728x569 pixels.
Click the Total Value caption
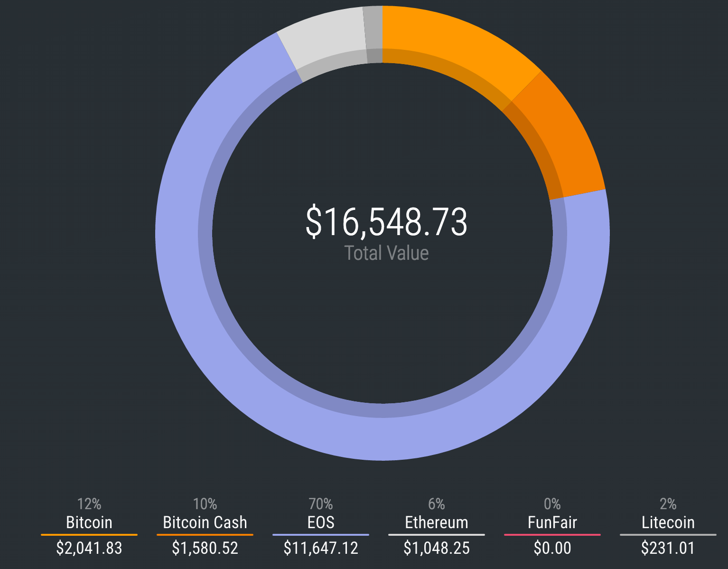click(x=386, y=253)
